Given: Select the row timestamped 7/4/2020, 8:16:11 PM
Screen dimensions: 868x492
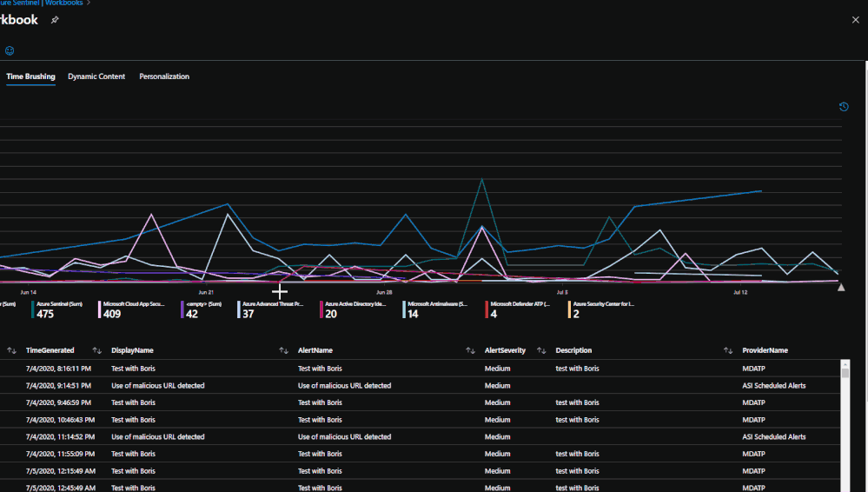Looking at the screenshot, I should [x=420, y=369].
